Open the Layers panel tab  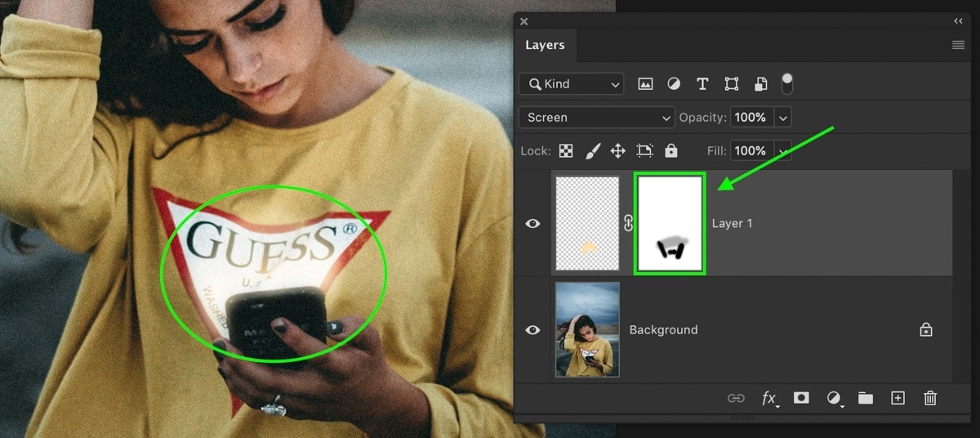coord(545,45)
